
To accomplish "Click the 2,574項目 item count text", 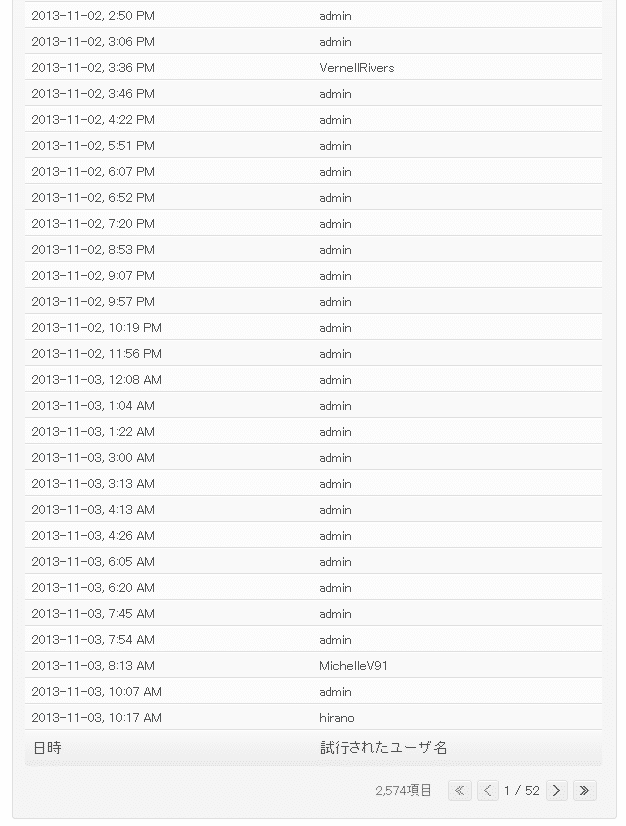I will tap(404, 791).
